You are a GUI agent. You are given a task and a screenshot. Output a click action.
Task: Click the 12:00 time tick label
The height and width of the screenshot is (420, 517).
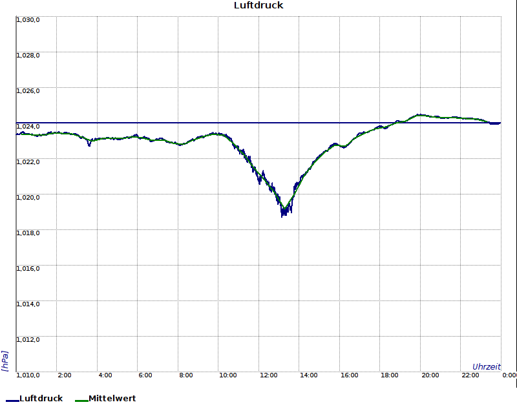tap(268, 375)
